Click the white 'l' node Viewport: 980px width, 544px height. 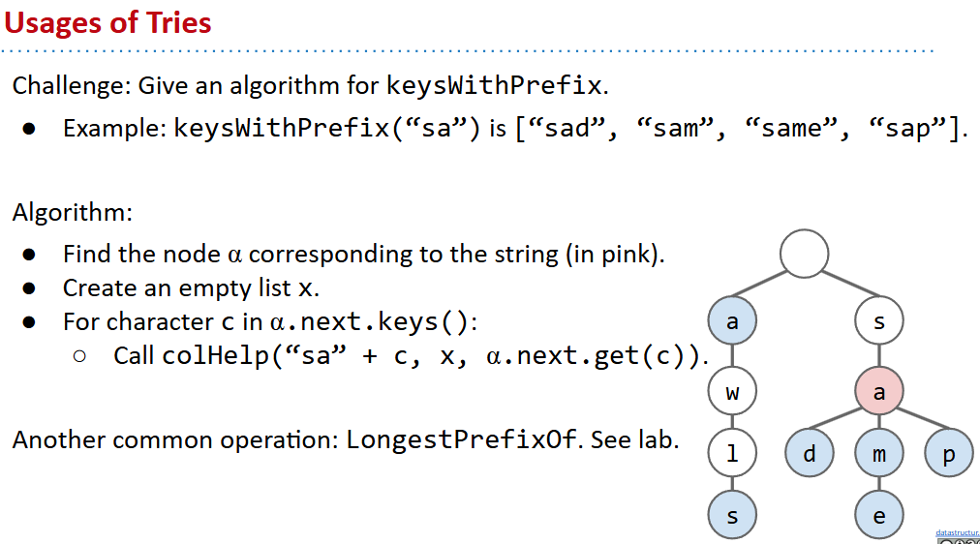[732, 453]
